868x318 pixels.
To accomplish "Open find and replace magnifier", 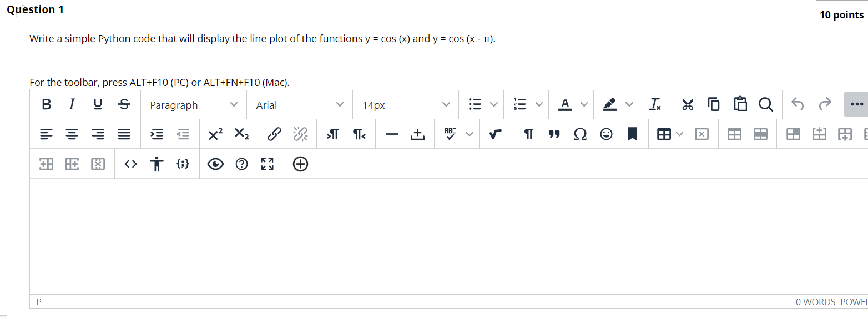I will coord(765,104).
